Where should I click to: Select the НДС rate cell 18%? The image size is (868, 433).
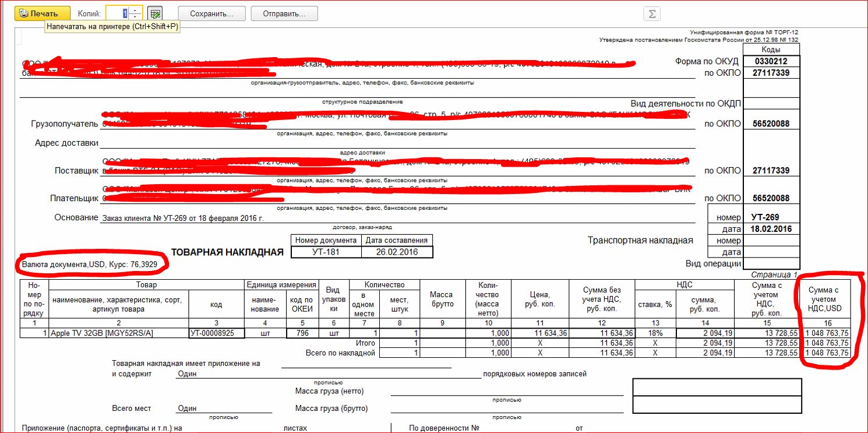pos(657,333)
